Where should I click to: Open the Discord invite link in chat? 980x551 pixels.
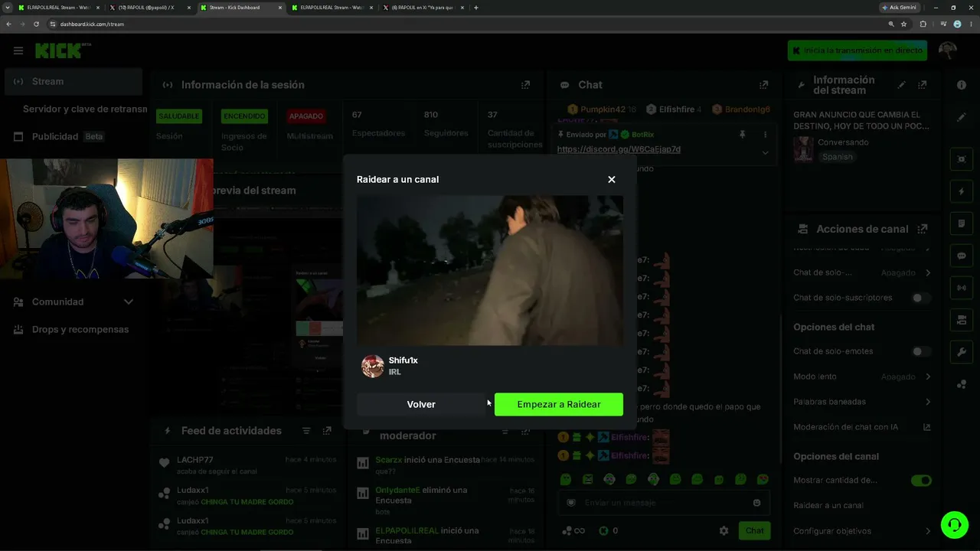click(x=619, y=149)
